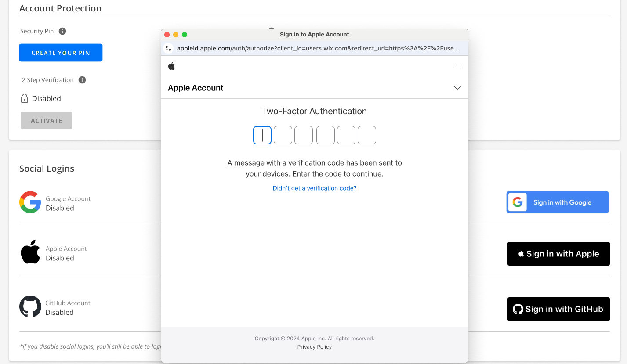Click the G icon inside Sign in with Google

click(518, 202)
